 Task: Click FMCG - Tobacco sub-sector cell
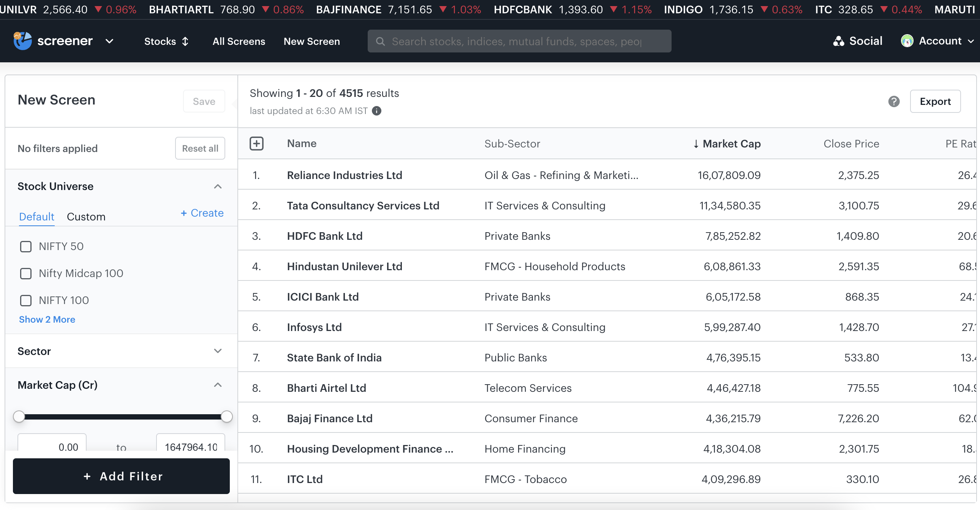(525, 479)
